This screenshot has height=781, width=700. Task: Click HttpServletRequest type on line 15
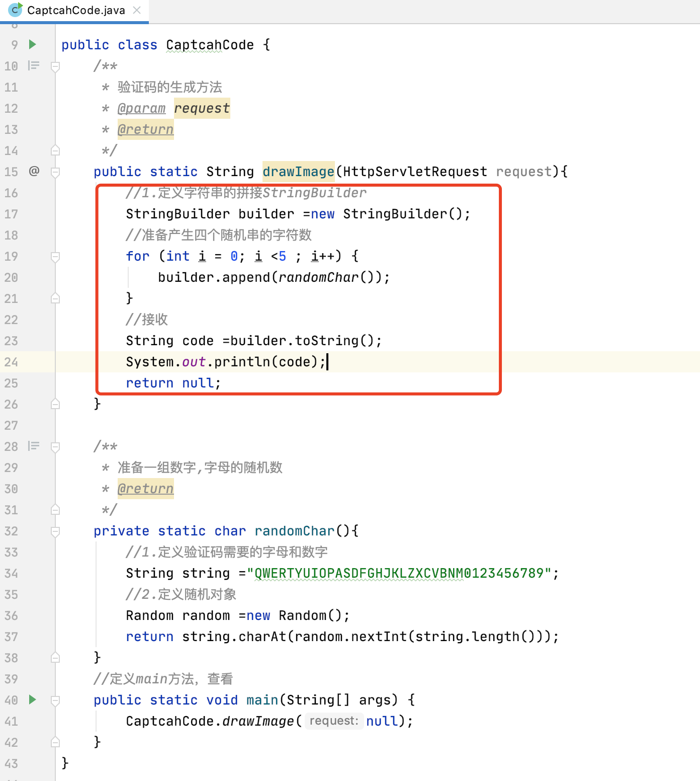click(415, 172)
